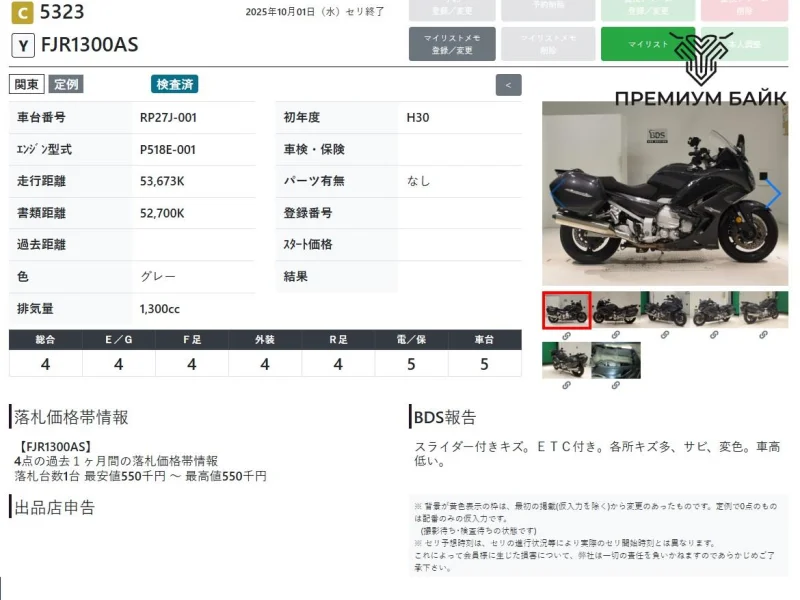800x600 pixels.
Task: Click link icon under the close-up detail thumbnail
Action: click(616, 385)
